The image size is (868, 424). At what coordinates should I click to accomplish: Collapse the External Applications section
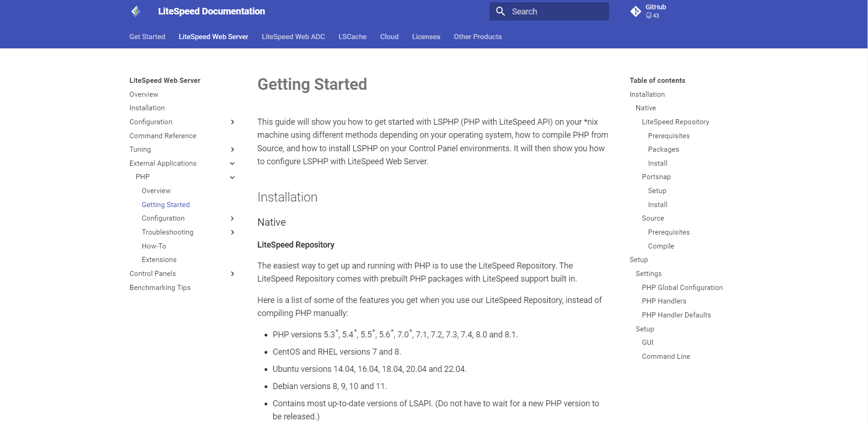[x=232, y=163]
